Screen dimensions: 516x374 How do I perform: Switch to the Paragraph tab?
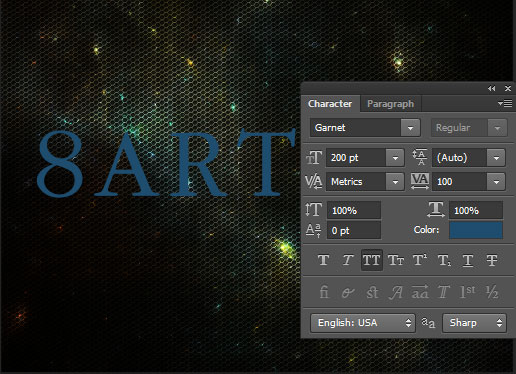pyautogui.click(x=390, y=104)
